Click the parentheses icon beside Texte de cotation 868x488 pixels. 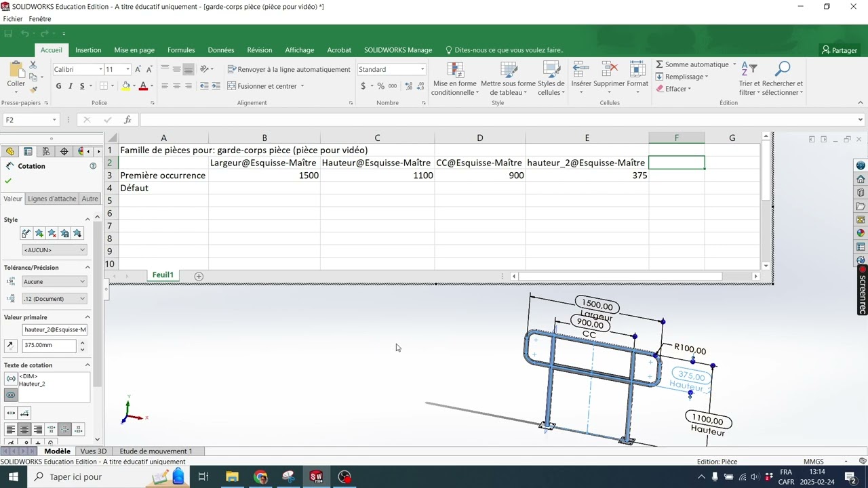pos(11,378)
